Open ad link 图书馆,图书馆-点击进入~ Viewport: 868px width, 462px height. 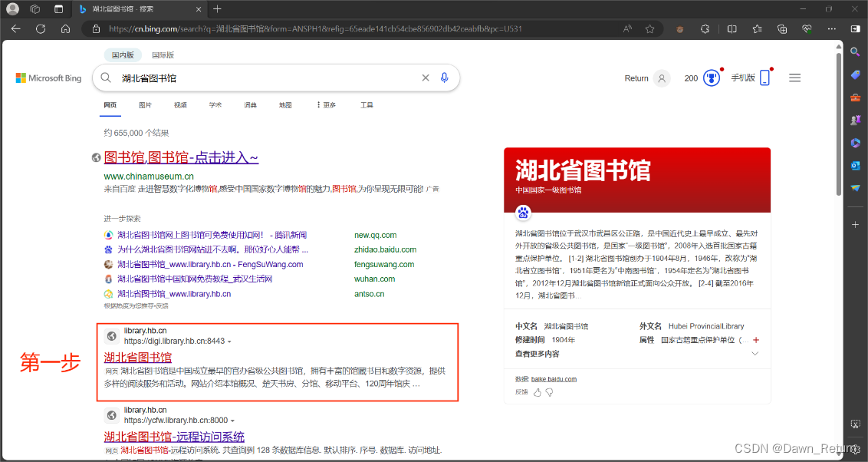181,157
